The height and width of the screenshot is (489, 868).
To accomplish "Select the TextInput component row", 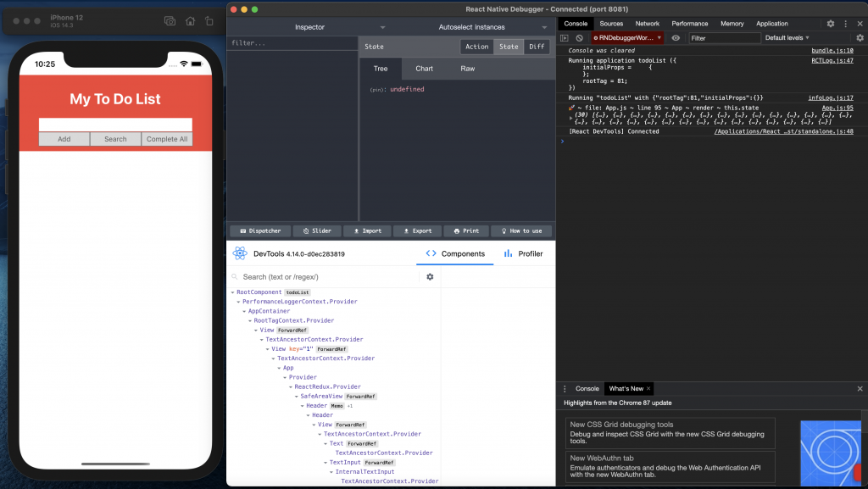I will coord(333,463).
